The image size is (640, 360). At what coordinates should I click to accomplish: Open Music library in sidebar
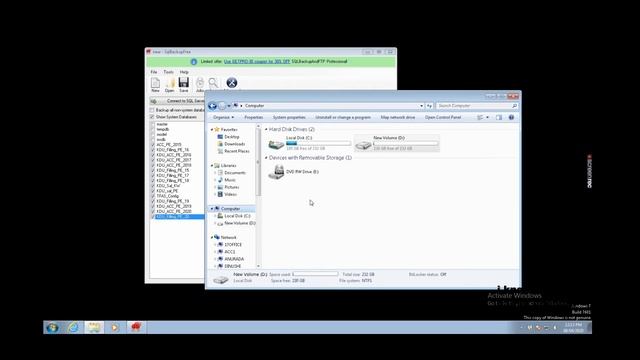pyautogui.click(x=230, y=180)
